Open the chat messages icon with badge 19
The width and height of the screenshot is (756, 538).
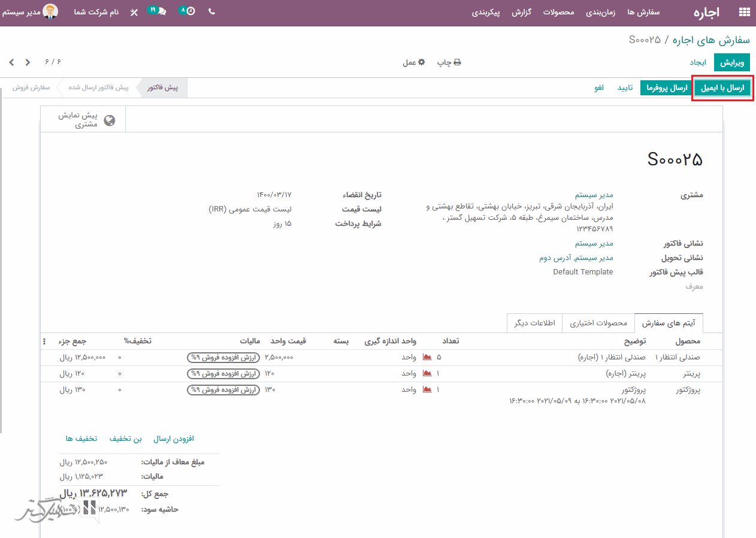pos(158,11)
